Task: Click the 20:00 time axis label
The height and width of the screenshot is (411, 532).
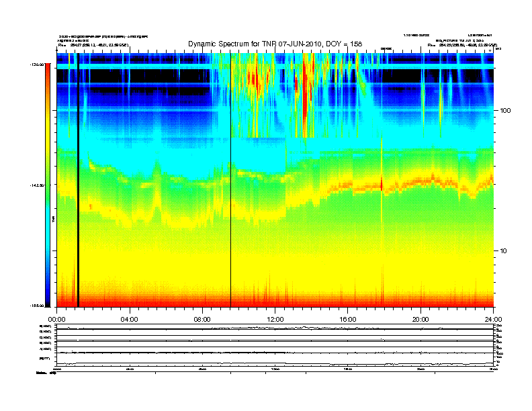Action: coord(420,320)
